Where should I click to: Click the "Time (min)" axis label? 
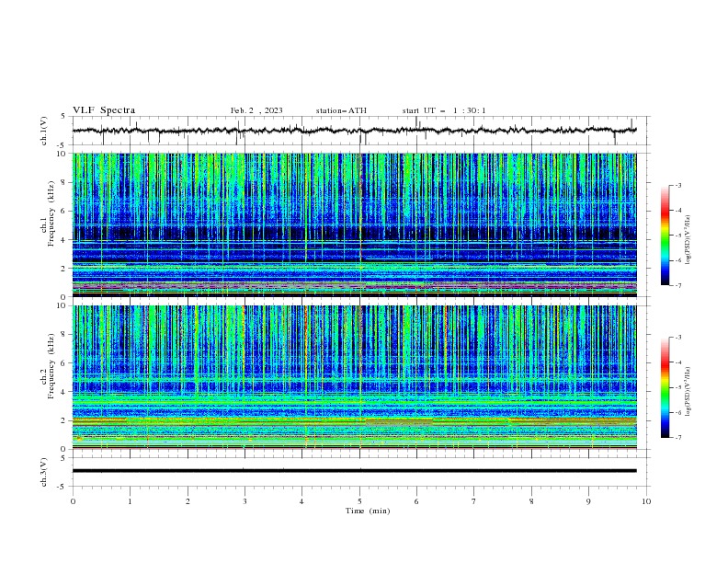(368, 511)
